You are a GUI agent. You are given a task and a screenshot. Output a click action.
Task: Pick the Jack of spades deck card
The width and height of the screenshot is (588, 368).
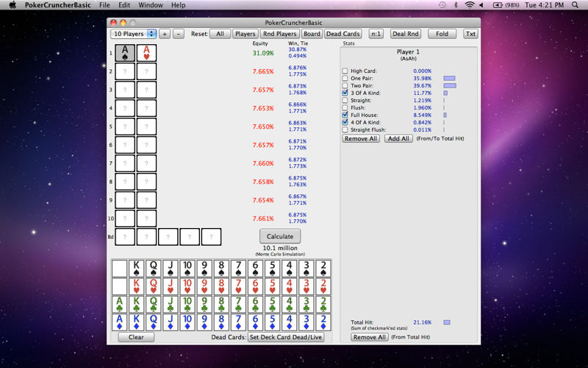coord(171,269)
